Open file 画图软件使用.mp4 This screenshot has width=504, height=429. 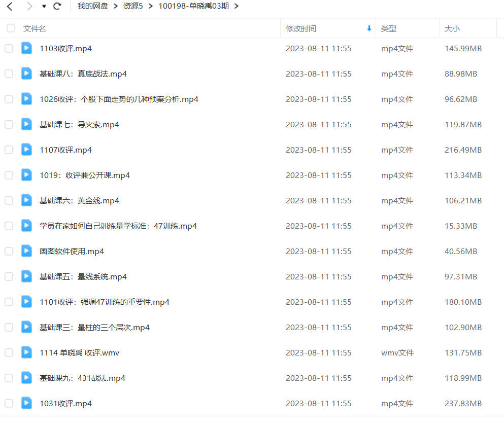(72, 252)
